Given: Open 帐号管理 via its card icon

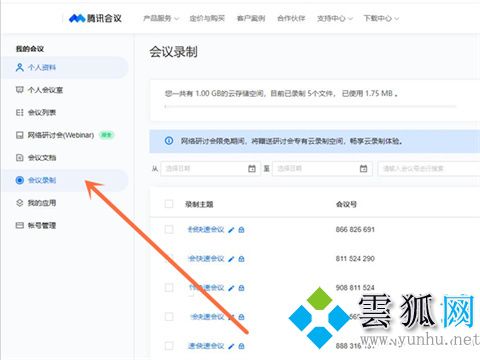Looking at the screenshot, I should 20,225.
